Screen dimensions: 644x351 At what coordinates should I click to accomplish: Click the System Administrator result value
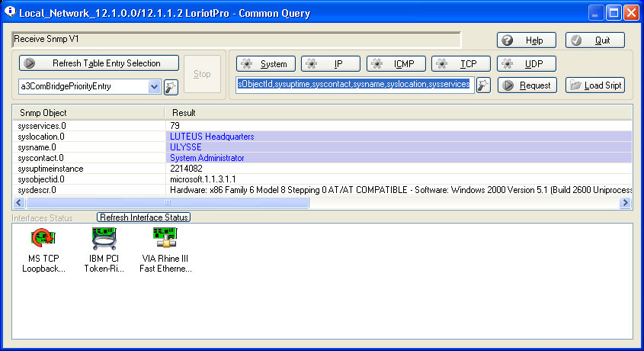tap(207, 158)
